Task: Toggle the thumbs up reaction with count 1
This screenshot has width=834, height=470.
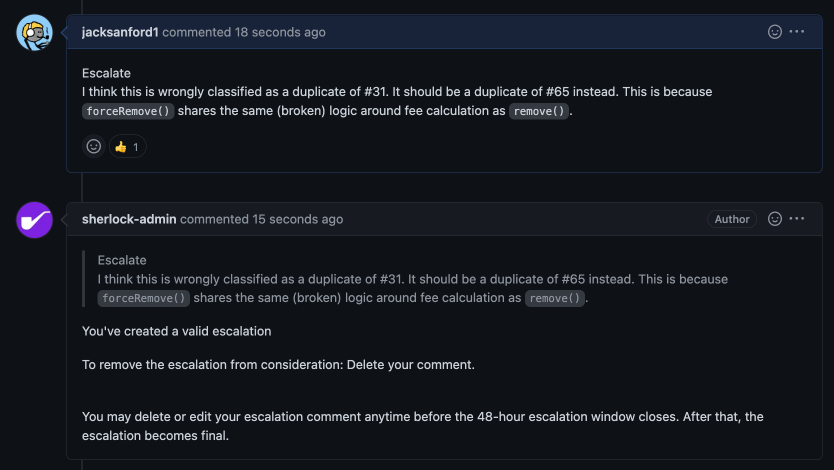Action: click(x=128, y=147)
